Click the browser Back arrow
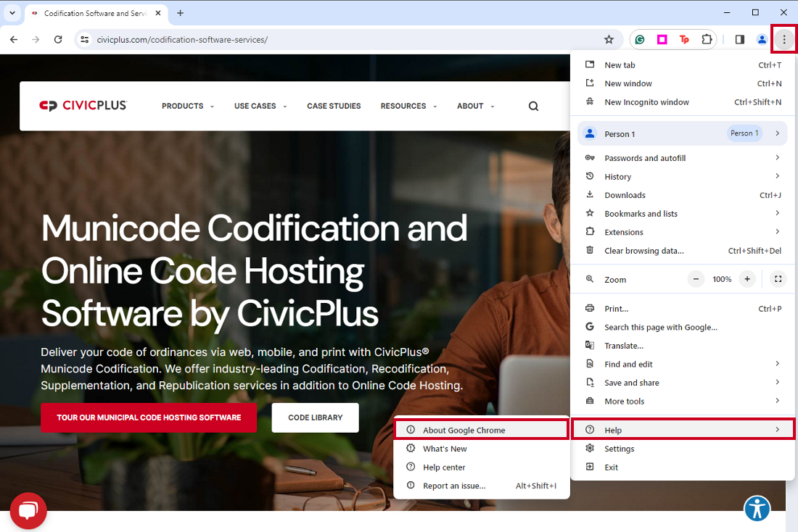 [x=14, y=40]
